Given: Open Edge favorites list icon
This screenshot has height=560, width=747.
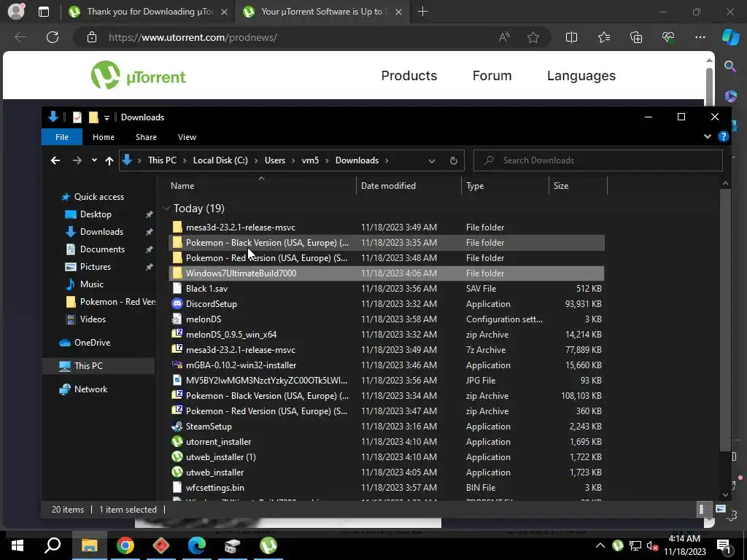Looking at the screenshot, I should pos(603,37).
